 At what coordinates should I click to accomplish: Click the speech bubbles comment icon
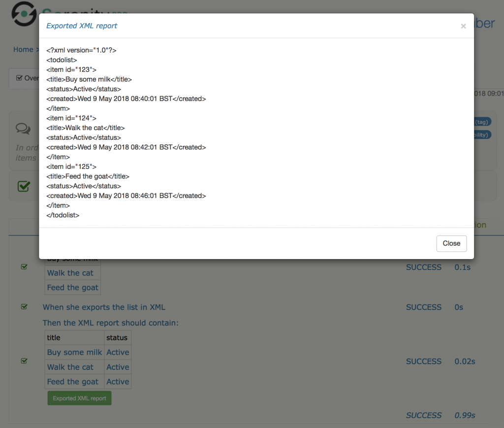(x=23, y=129)
